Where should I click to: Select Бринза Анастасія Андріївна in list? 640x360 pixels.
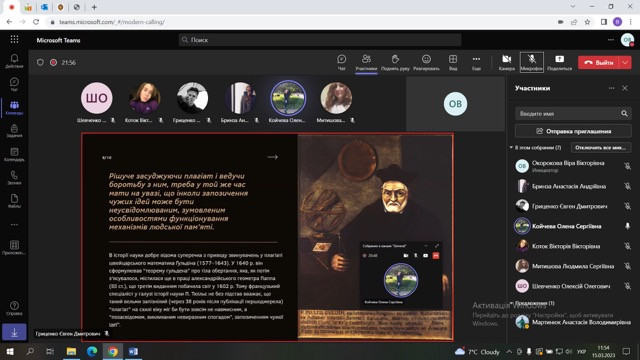[573, 186]
